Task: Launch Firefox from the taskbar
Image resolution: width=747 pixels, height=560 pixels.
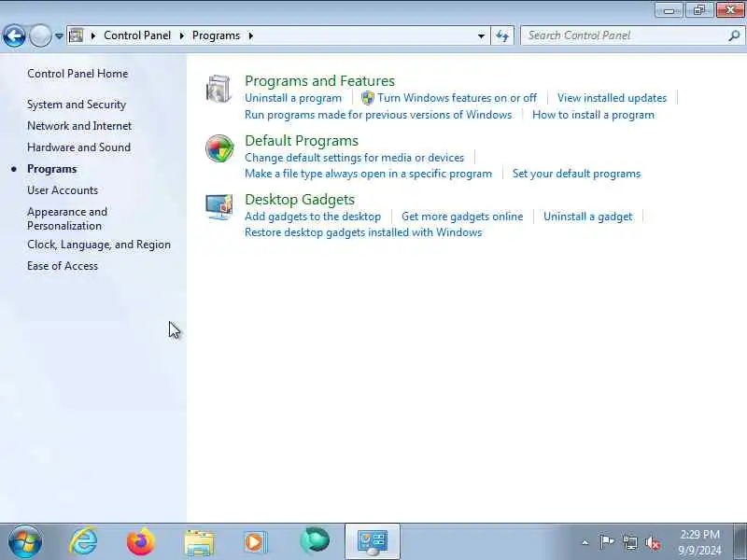Action: point(141,541)
